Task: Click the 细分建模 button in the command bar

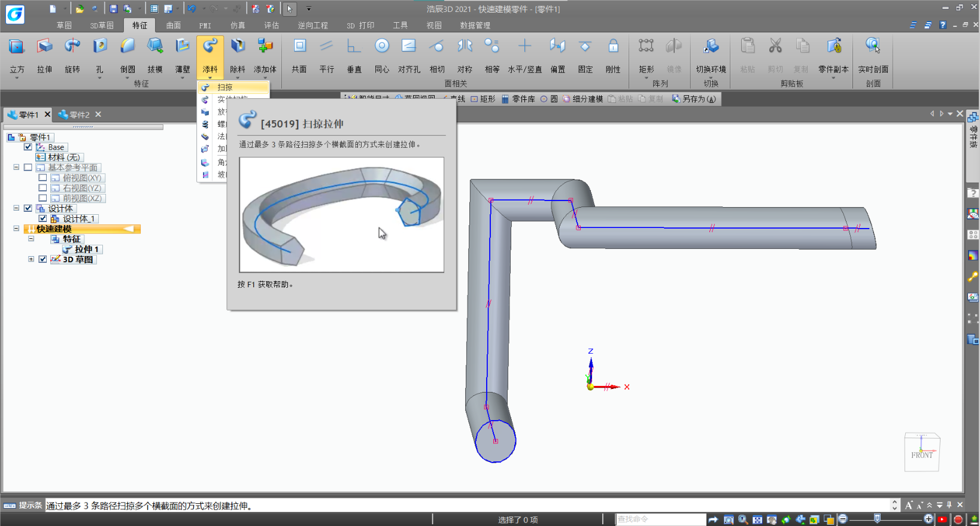Action: click(582, 99)
